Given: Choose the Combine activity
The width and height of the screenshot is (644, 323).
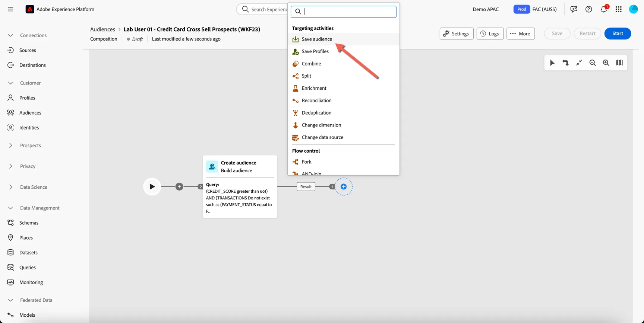Looking at the screenshot, I should coord(343,64).
